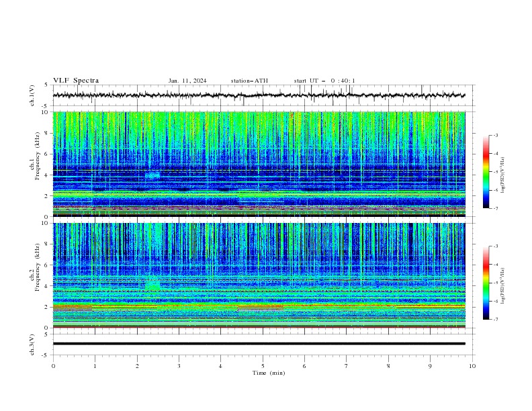Select the "start UT = 0 :40: 1" text
This screenshot has height=411, width=532.
[x=324, y=81]
